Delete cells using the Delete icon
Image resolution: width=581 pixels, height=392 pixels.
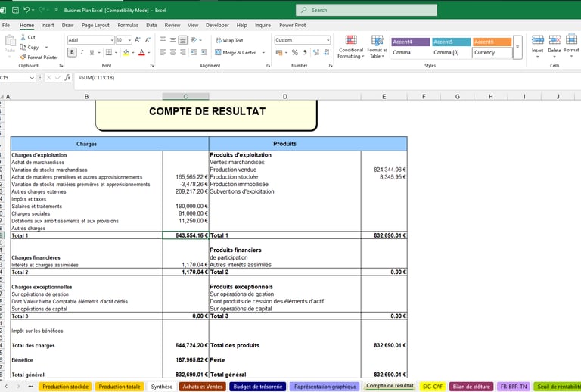click(555, 40)
